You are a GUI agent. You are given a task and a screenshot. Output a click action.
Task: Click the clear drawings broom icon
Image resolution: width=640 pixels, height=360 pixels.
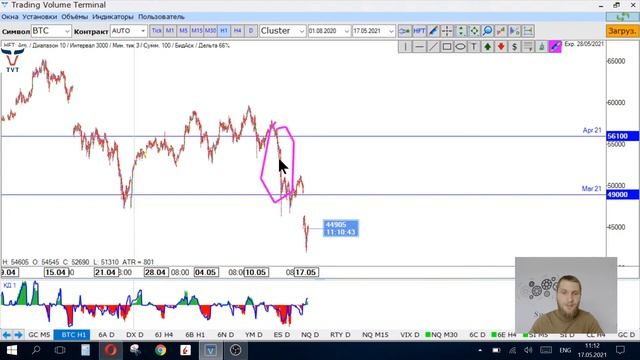tap(542, 47)
